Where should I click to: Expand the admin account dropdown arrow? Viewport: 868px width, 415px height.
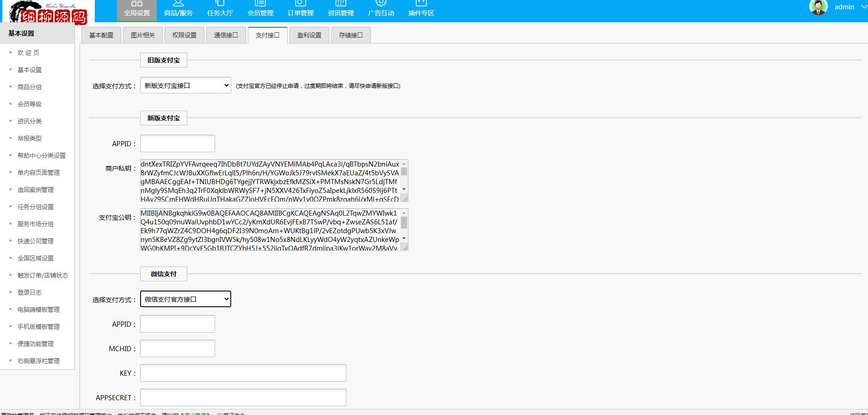(x=863, y=7)
